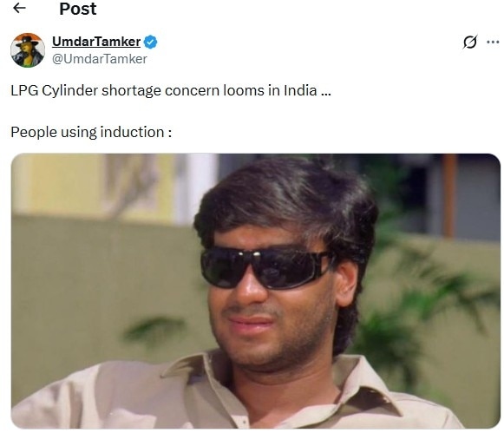Click the trailing ellipsis after India

pyautogui.click(x=326, y=93)
